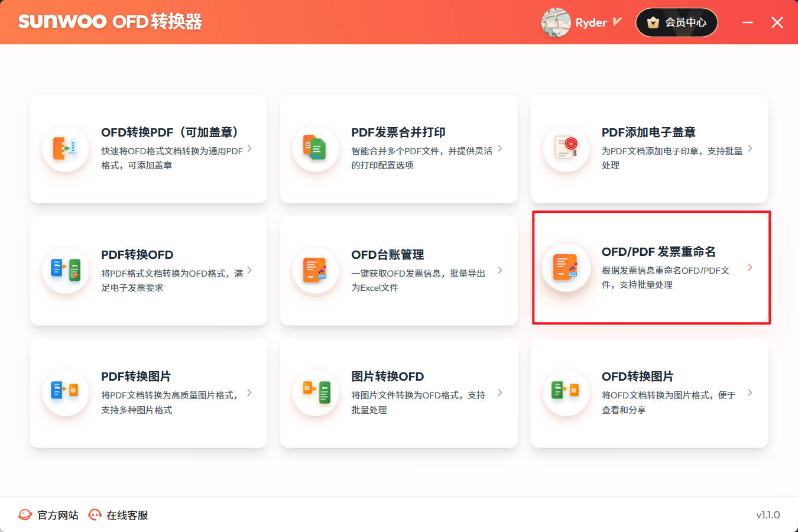This screenshot has width=798, height=532.
Task: Click the PDF转换OFD card icon
Action: click(66, 270)
